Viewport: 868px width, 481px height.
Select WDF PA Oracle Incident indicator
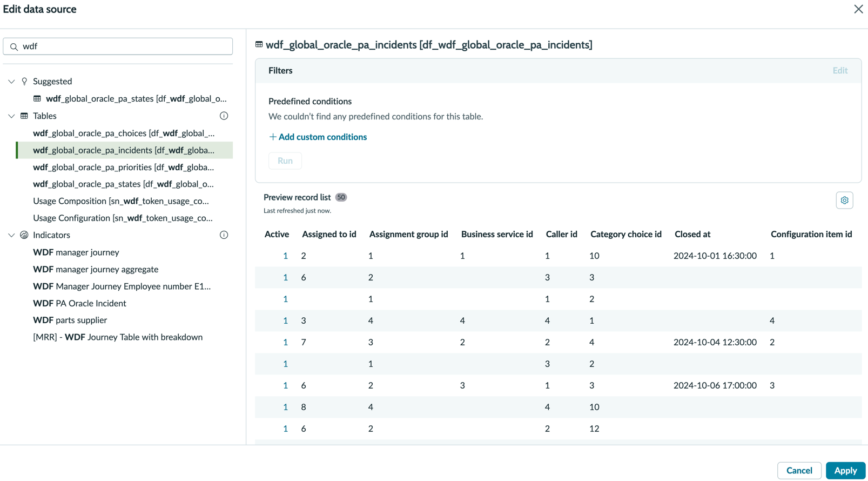click(79, 303)
